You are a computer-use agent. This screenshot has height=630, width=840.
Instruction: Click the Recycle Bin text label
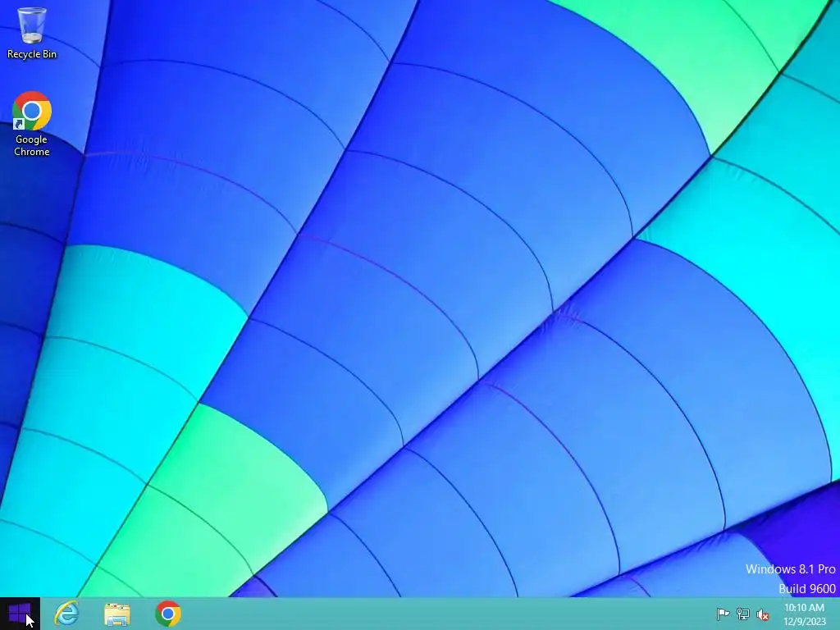[x=32, y=54]
